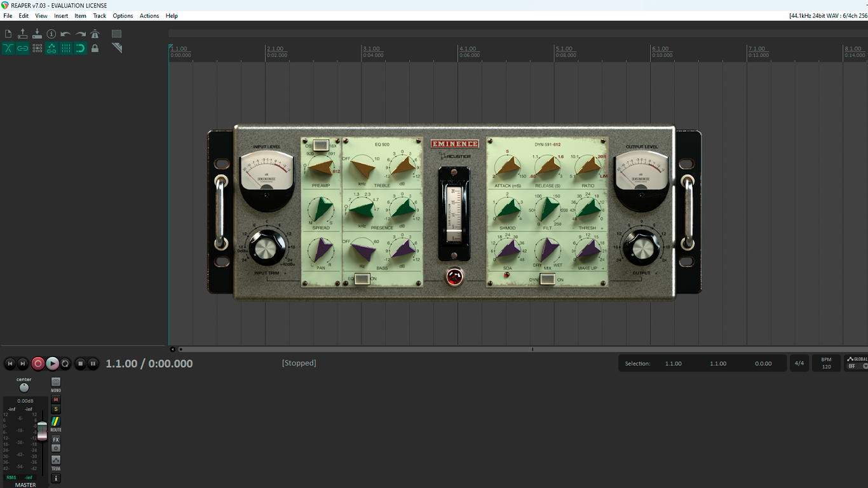Viewport: 868px width, 488px height.
Task: Go to start of project transport button
Action: coord(10,363)
